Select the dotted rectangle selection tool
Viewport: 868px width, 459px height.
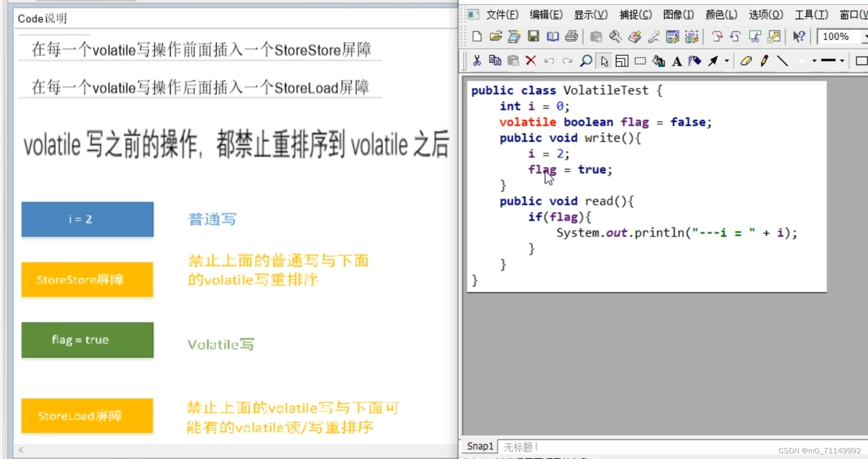coord(640,61)
